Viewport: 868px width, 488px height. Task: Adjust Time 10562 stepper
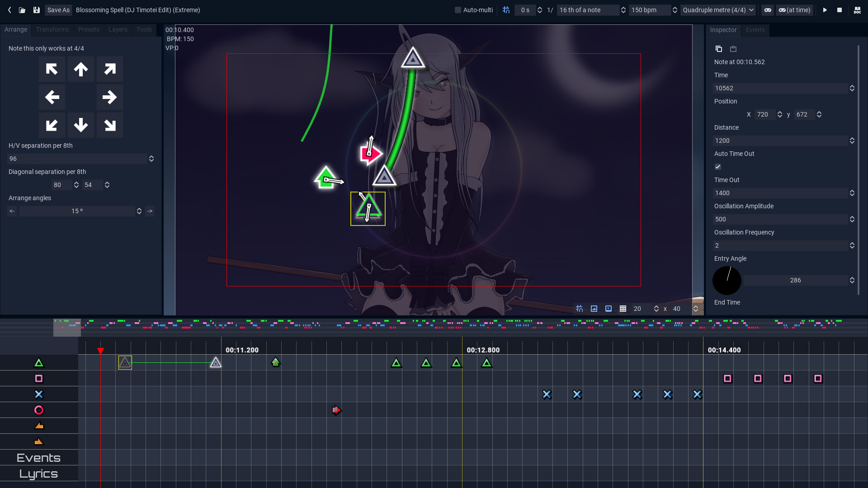852,88
